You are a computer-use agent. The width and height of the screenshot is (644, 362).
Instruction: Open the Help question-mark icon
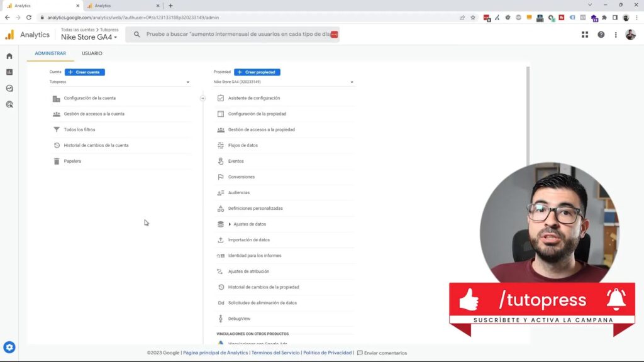coord(601,35)
